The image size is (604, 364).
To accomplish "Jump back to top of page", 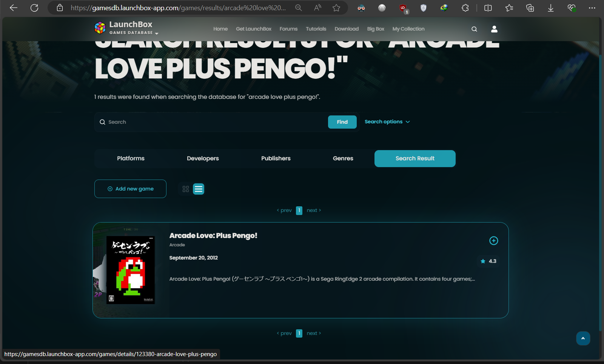I will click(583, 338).
